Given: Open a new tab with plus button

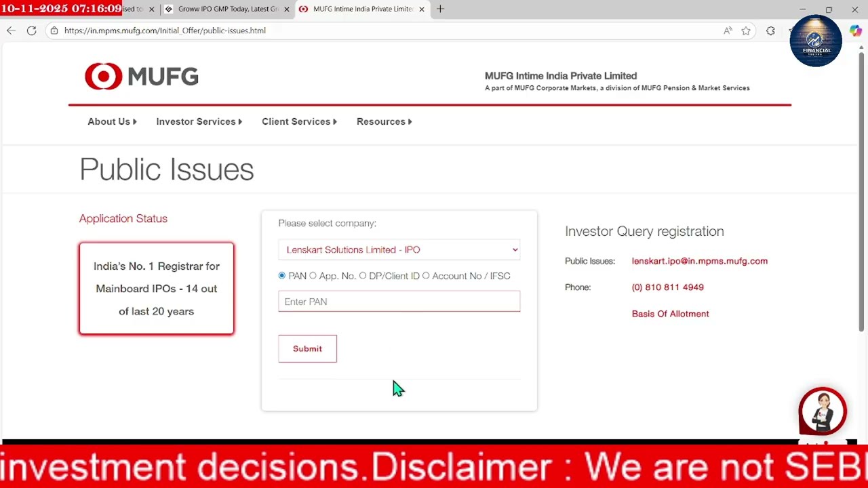Looking at the screenshot, I should [440, 9].
